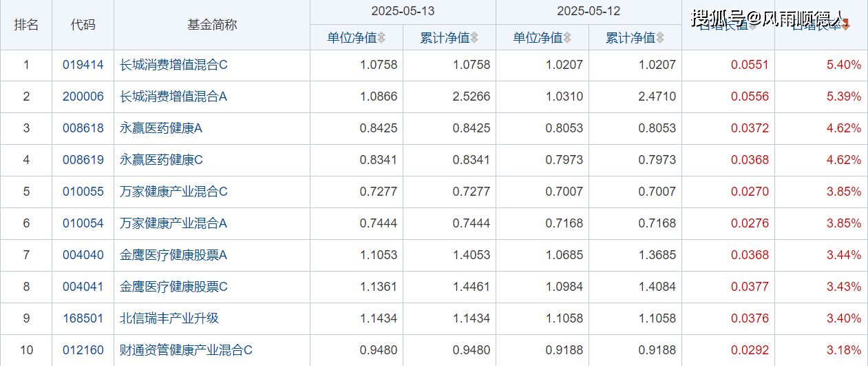Open fund code 004040
Screen dimensions: 868x366
pyautogui.click(x=83, y=255)
